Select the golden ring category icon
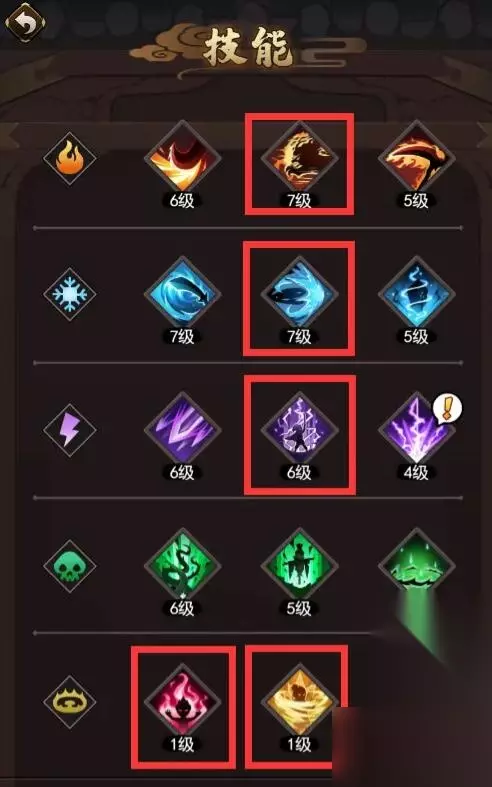Viewport: 492px width, 787px height. (x=70, y=702)
